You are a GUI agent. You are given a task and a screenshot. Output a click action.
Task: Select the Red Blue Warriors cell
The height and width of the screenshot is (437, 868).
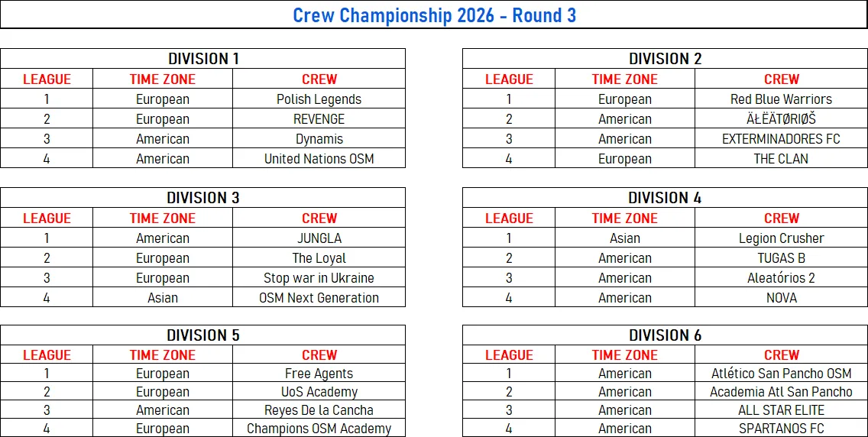pos(781,99)
